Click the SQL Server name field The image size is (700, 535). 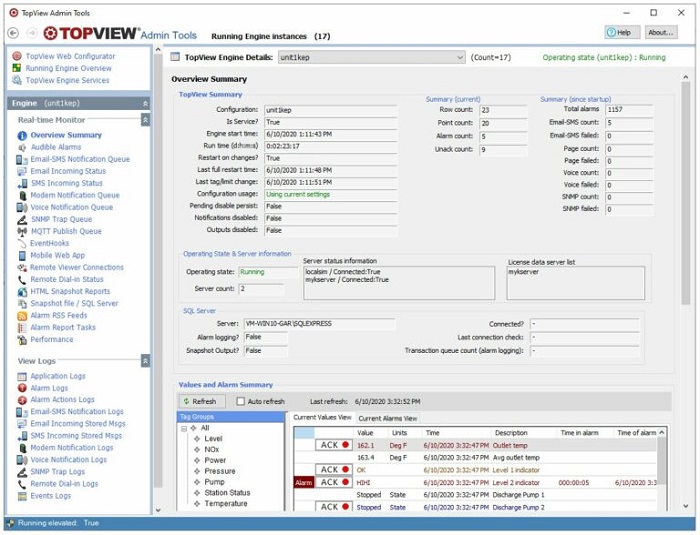[x=319, y=324]
